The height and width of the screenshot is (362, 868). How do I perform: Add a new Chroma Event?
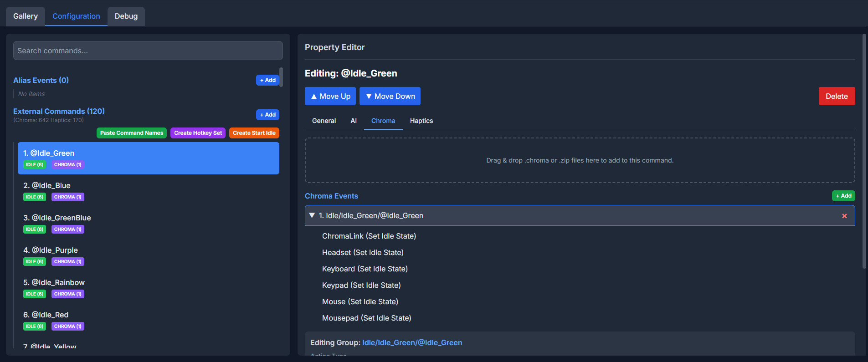coord(843,196)
